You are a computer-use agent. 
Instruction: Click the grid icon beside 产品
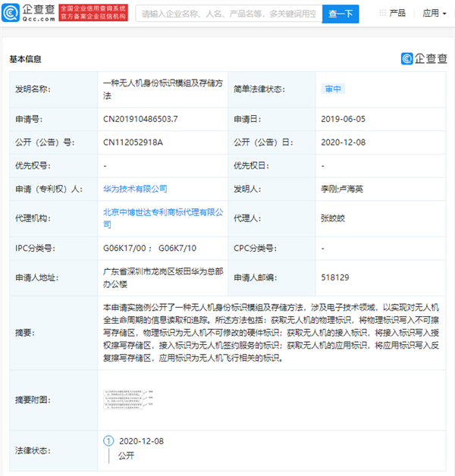(x=382, y=13)
